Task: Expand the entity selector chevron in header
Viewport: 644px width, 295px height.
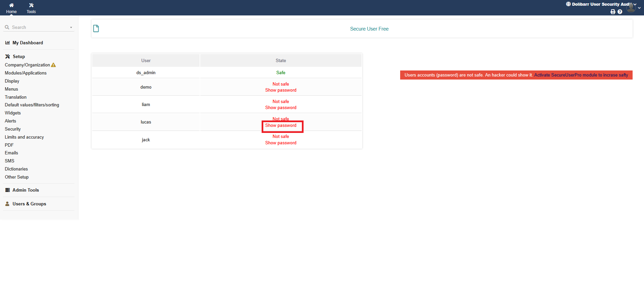Action: tap(635, 4)
